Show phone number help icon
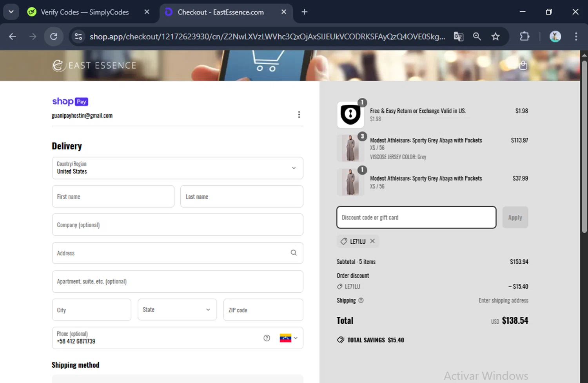This screenshot has width=588, height=383. click(267, 338)
